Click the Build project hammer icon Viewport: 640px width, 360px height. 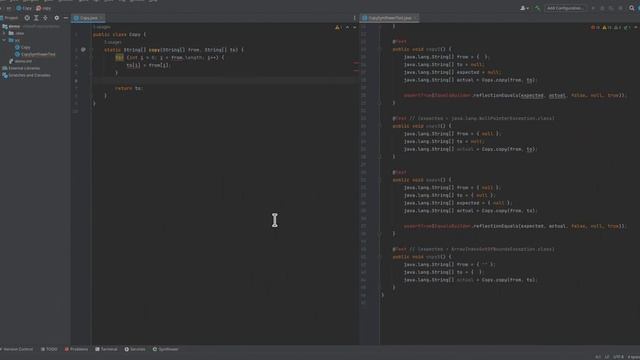click(x=537, y=8)
